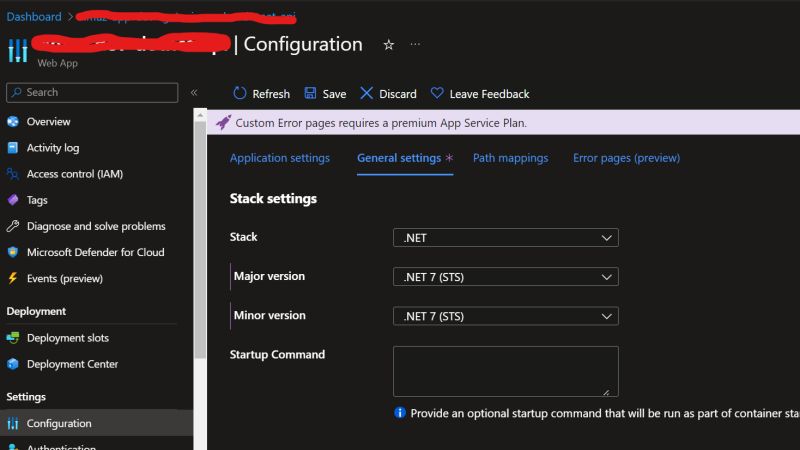
Task: Click the Activity log icon
Action: pos(13,147)
